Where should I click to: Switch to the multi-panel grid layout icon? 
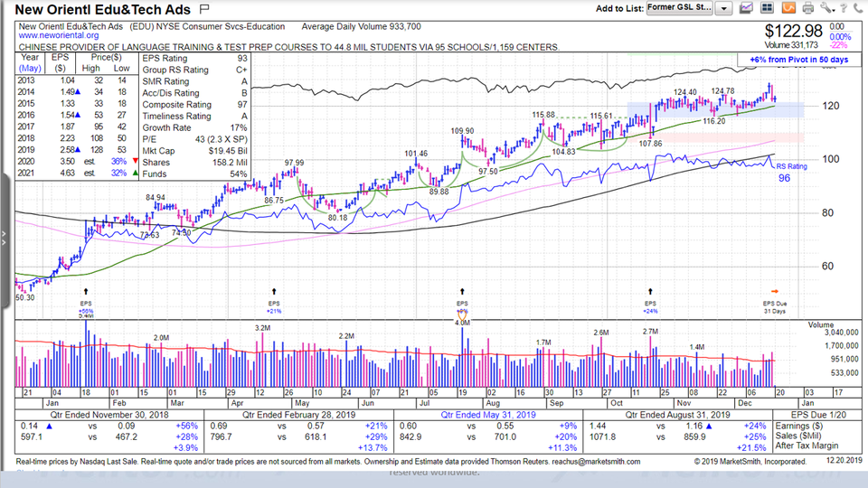tap(767, 8)
